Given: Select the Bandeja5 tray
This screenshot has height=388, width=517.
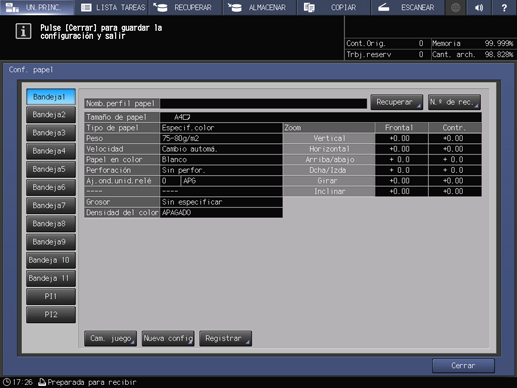Looking at the screenshot, I should click(x=51, y=169).
